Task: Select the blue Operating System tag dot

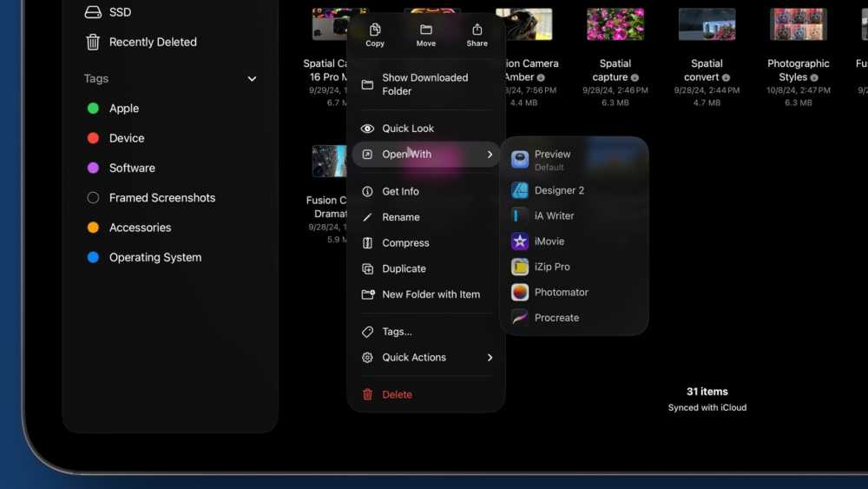Action: tap(93, 257)
